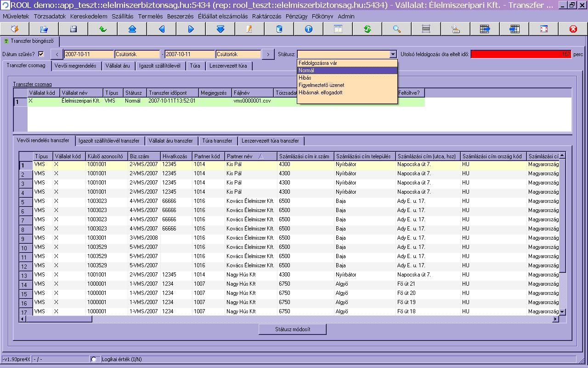Viewport: 588px width, 368px height.
Task: Click the green undo arrow icon
Action: click(102, 29)
